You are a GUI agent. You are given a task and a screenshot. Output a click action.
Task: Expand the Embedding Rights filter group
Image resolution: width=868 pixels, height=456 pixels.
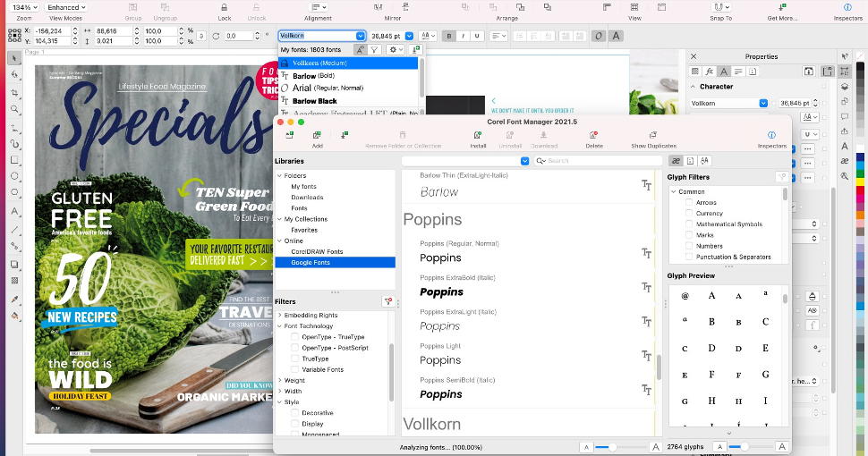(x=279, y=316)
